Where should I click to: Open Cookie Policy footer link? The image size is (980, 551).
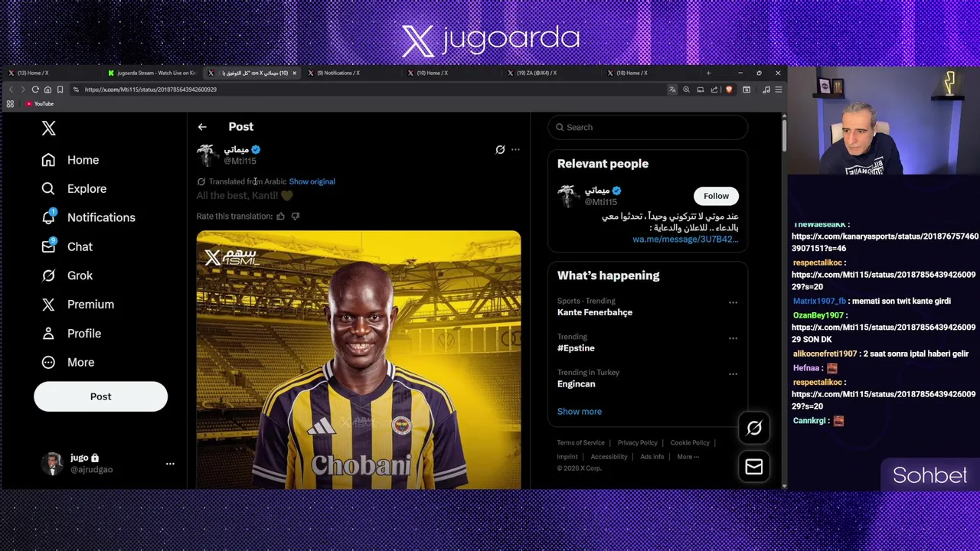pos(690,443)
